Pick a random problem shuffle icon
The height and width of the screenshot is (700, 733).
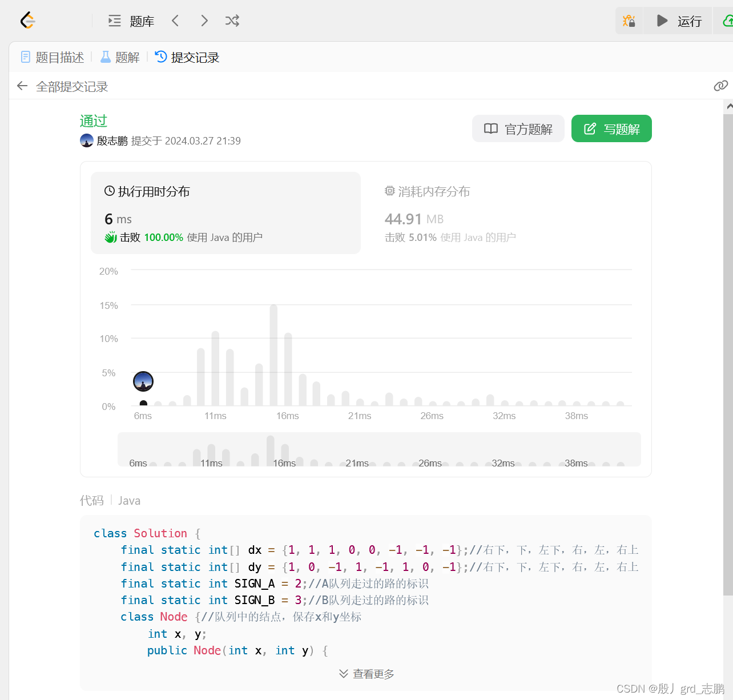[232, 21]
